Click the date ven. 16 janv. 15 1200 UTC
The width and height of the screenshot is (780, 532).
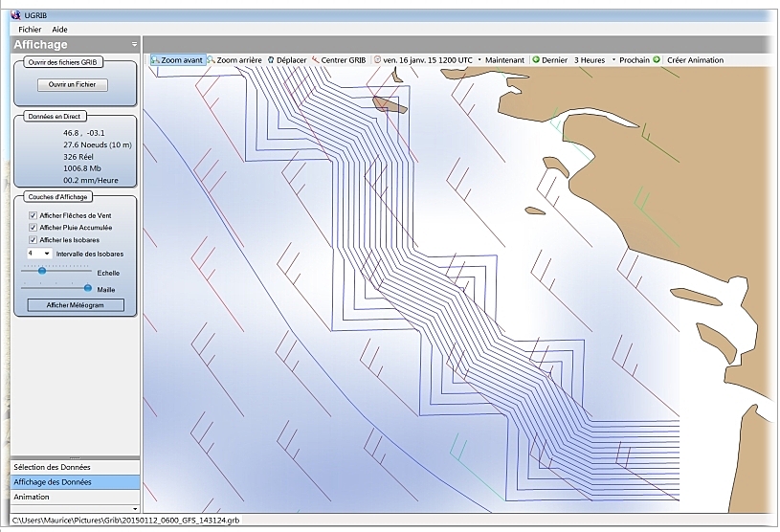tap(428, 60)
